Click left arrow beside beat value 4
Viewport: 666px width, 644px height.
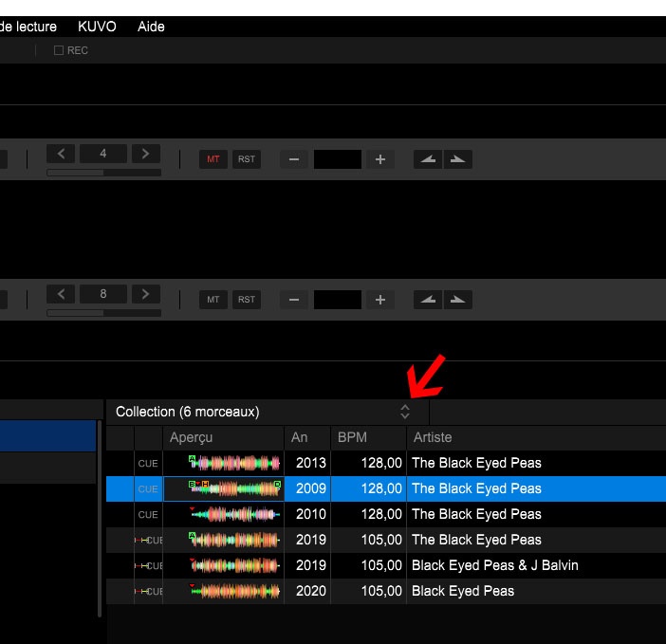(61, 154)
